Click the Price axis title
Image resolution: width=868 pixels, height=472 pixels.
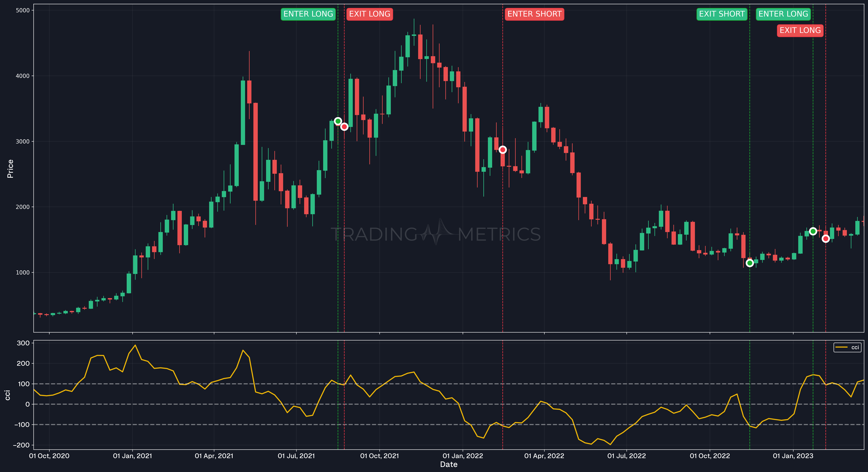tap(10, 169)
